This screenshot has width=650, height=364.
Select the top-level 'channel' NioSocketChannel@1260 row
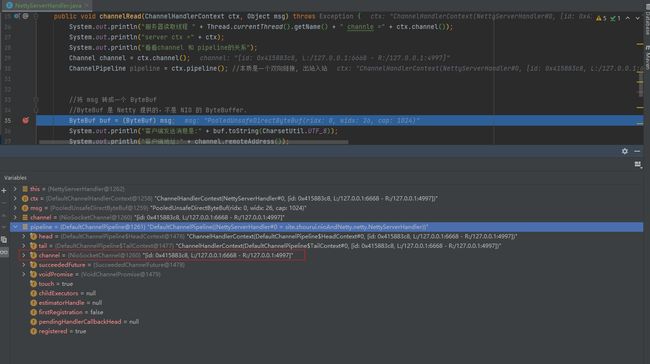point(327,218)
